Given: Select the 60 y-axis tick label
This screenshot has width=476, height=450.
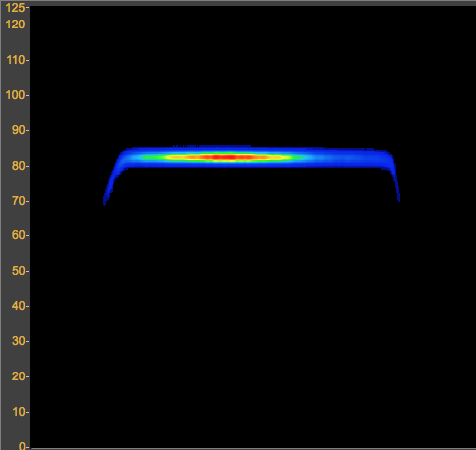Looking at the screenshot, I should point(18,236).
